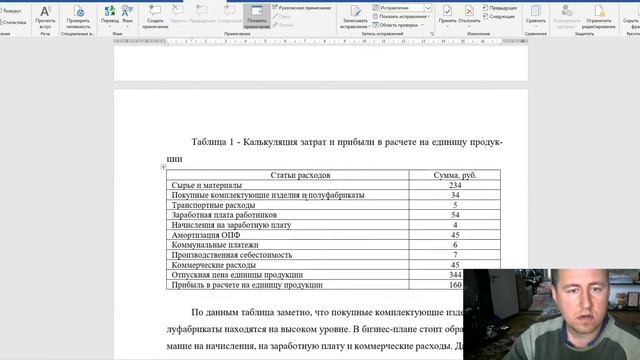Viewport: 640px width, 360px height.
Task: Open word count Статистика
Action: 13,22
